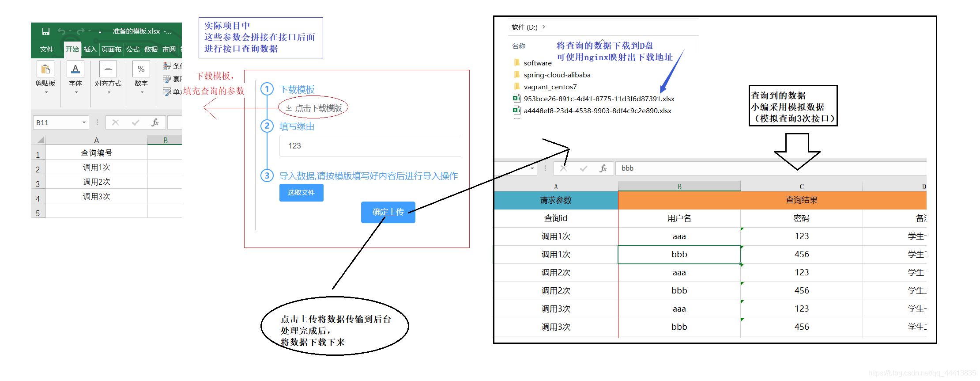
Task: Click the 填写缘由 input field containing 123
Action: coord(370,146)
